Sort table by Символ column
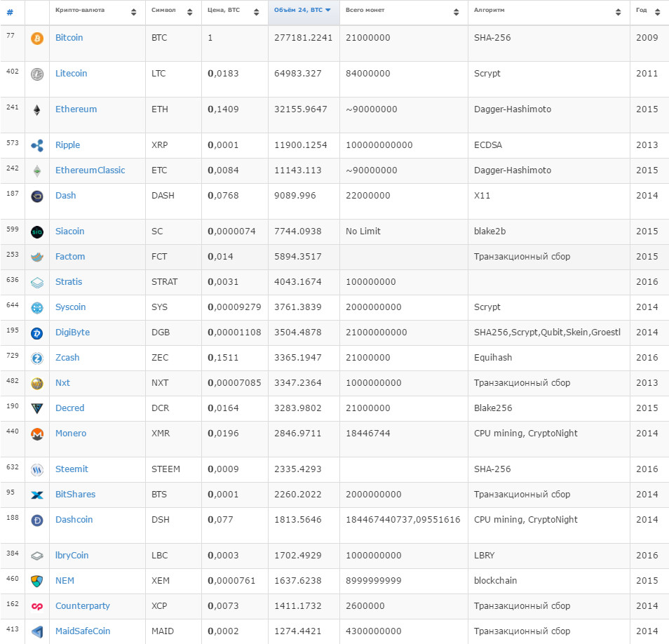Viewport: 669px width, 644px height. (x=173, y=12)
